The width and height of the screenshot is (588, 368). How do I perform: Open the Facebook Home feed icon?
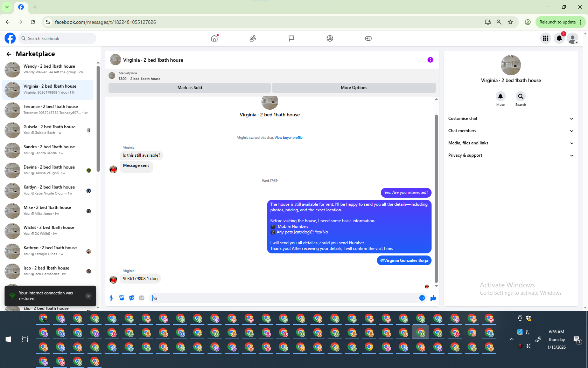[215, 39]
